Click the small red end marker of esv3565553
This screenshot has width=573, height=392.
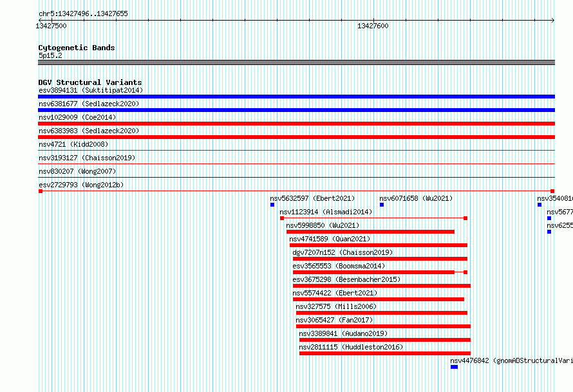click(465, 272)
